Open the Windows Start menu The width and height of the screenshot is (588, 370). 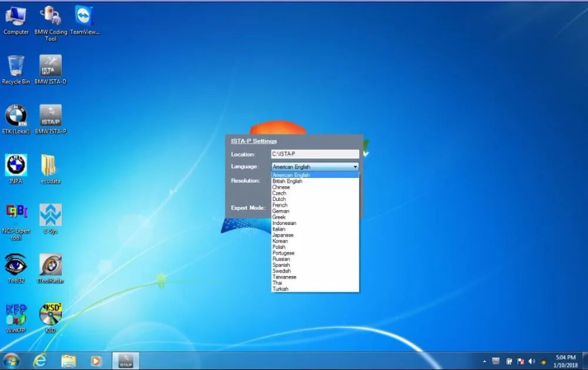(11, 361)
